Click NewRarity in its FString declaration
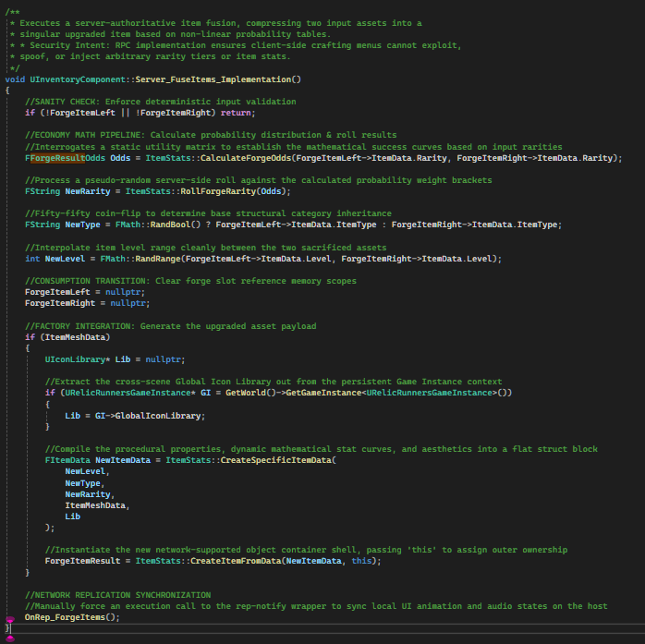Image resolution: width=645 pixels, height=644 pixels. 88,191
